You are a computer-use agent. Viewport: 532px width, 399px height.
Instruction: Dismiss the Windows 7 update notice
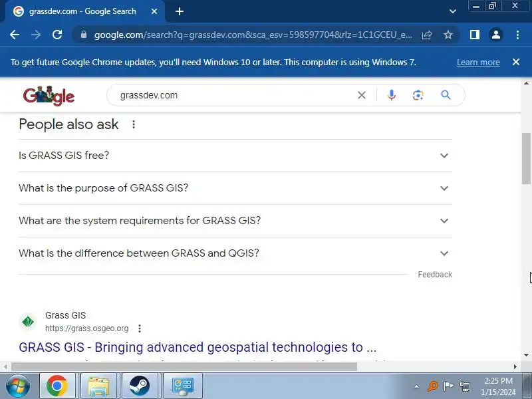point(516,62)
